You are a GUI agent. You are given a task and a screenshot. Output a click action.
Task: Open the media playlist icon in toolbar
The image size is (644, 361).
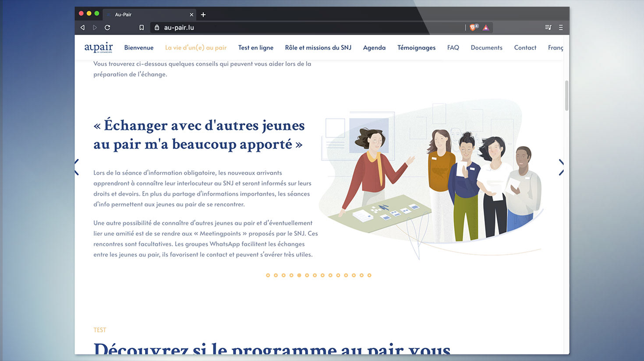(x=548, y=28)
